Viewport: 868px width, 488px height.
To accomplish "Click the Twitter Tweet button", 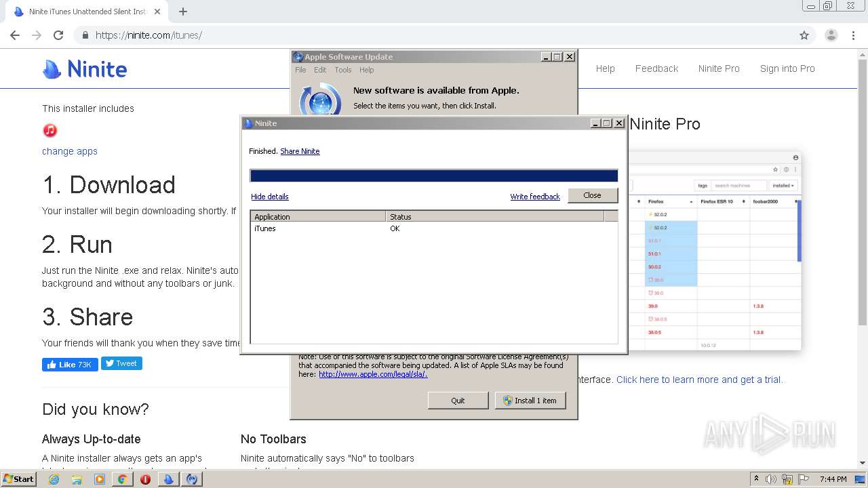I will (x=121, y=363).
